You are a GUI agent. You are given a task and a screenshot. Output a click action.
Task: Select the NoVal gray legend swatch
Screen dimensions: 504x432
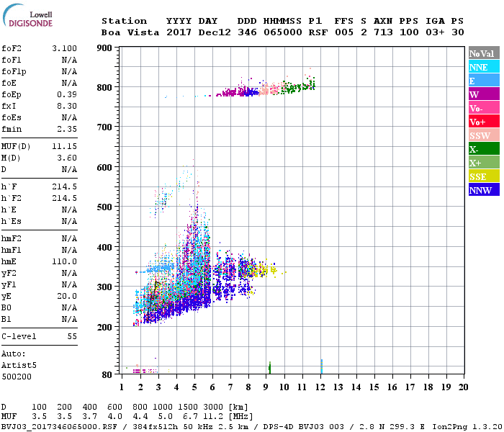coord(484,53)
